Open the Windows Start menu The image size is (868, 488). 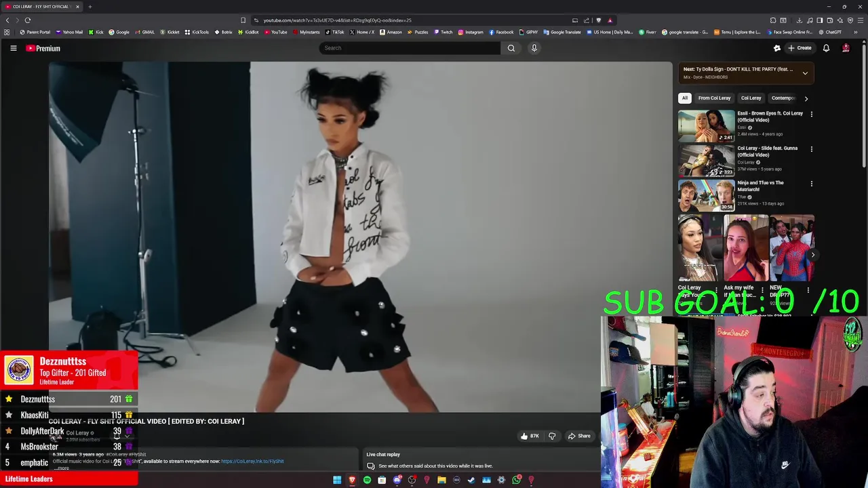tap(337, 480)
